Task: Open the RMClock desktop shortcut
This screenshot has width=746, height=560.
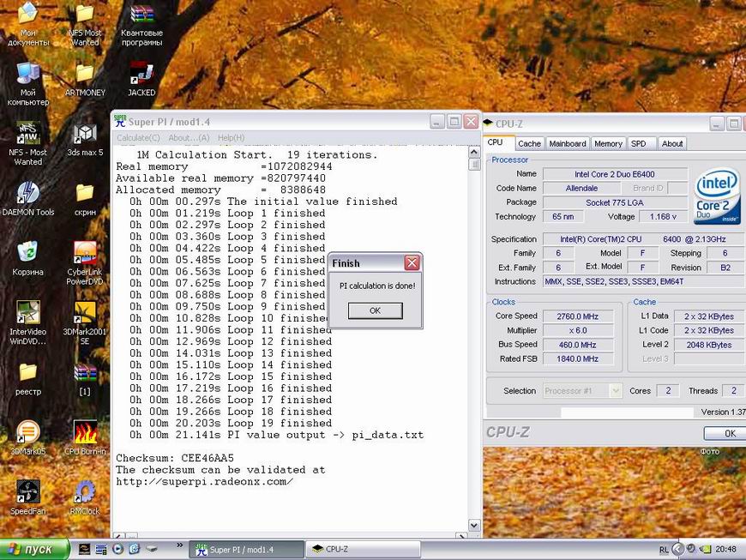Action: tap(84, 491)
